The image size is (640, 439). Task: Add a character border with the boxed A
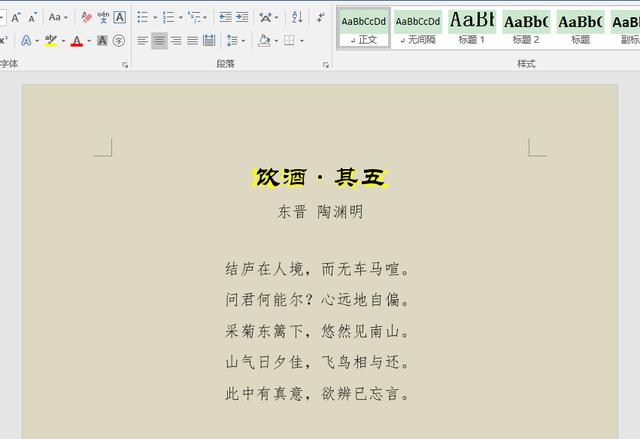(120, 17)
